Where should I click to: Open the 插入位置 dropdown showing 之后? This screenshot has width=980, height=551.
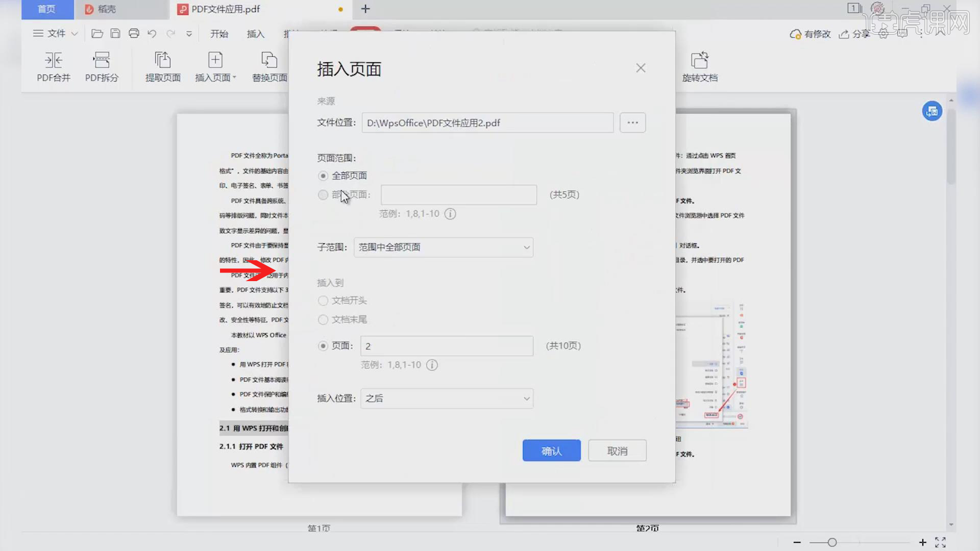447,398
